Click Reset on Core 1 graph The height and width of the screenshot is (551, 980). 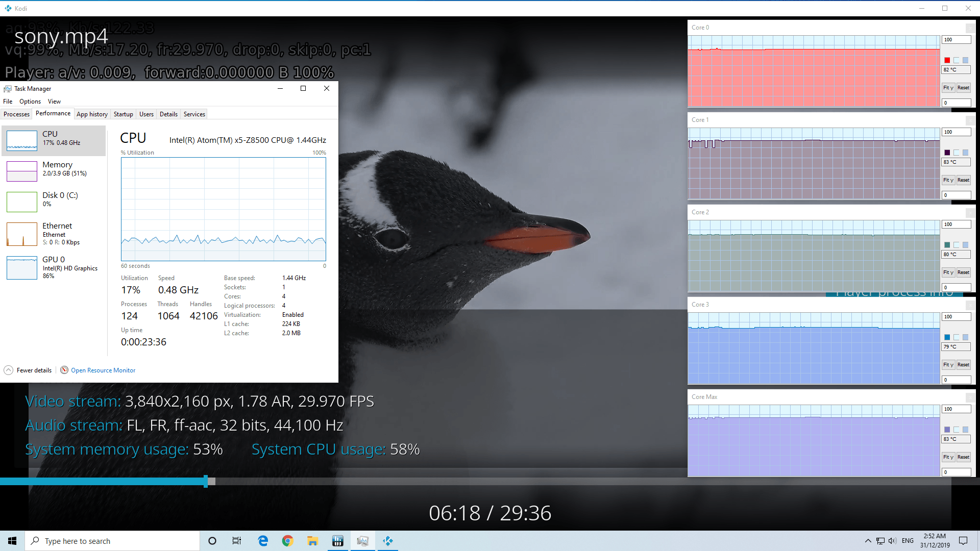963,180
